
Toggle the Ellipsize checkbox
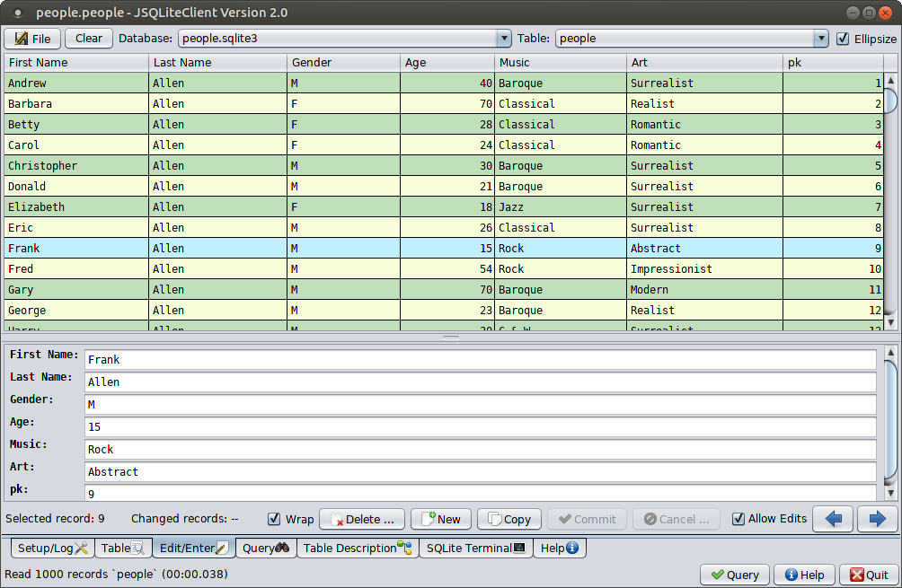(843, 39)
